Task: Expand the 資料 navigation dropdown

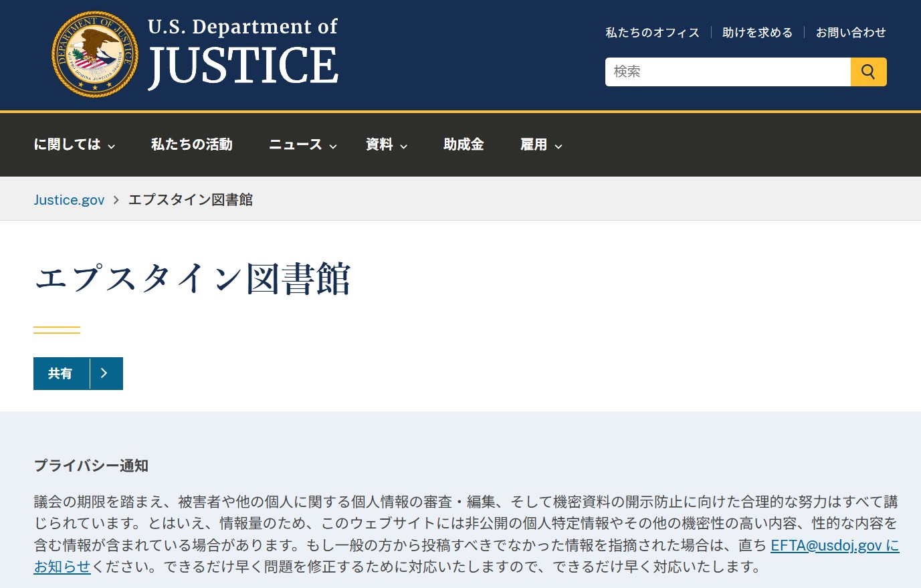Action: coord(386,144)
